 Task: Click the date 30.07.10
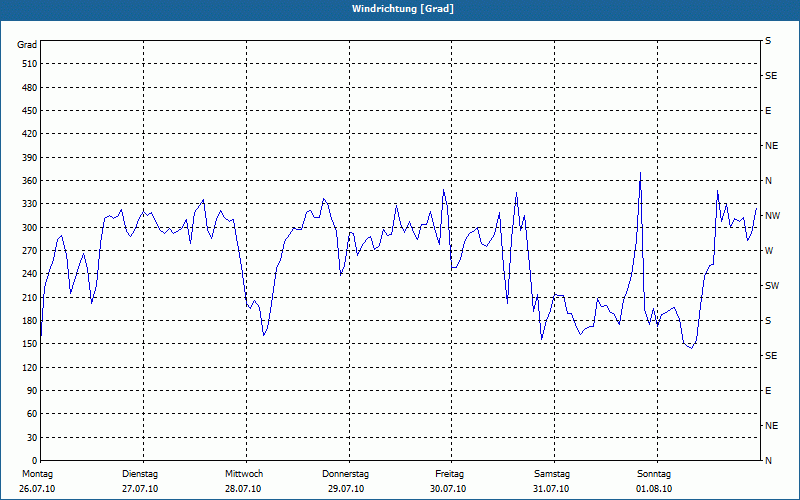tap(448, 489)
